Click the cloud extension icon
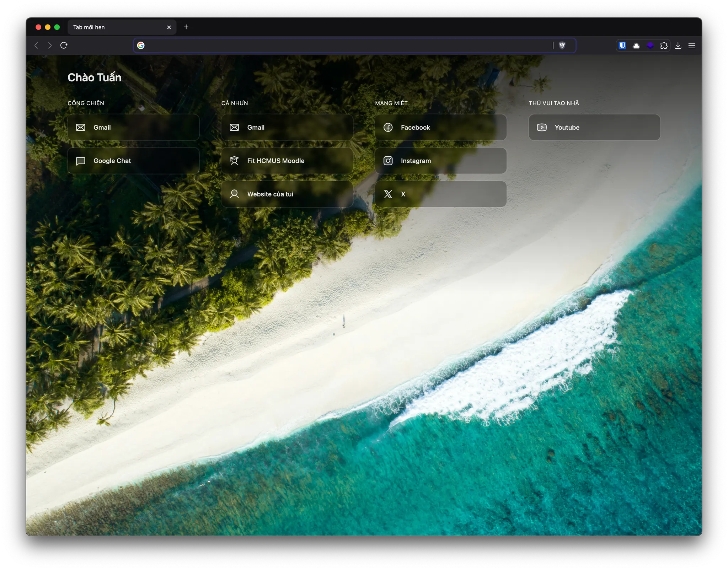Image resolution: width=728 pixels, height=570 pixels. [x=636, y=45]
